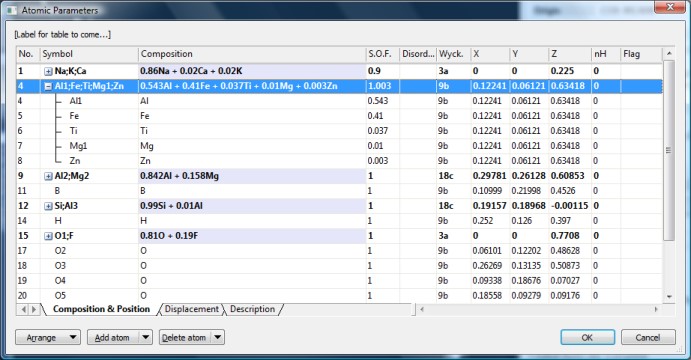Screen dimensions: 691x360
Task: Expand the Si;Al3 atom group
Action: (x=48, y=206)
